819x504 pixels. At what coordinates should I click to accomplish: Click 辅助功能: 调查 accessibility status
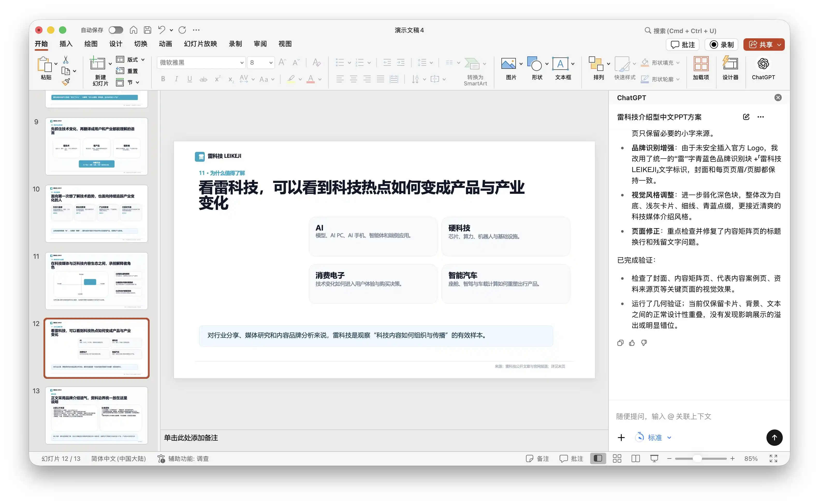pyautogui.click(x=183, y=458)
